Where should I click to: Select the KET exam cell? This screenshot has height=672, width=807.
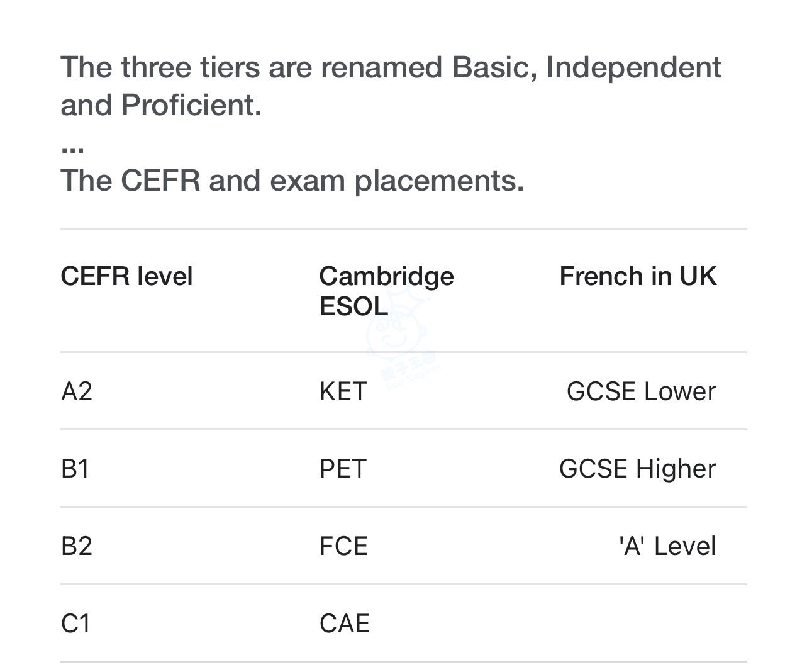343,391
